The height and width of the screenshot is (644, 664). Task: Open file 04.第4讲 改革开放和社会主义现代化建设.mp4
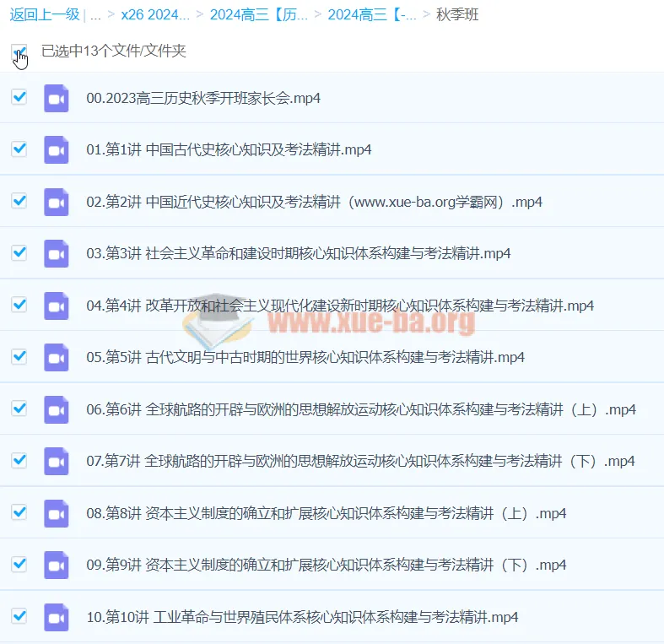pyautogui.click(x=340, y=306)
